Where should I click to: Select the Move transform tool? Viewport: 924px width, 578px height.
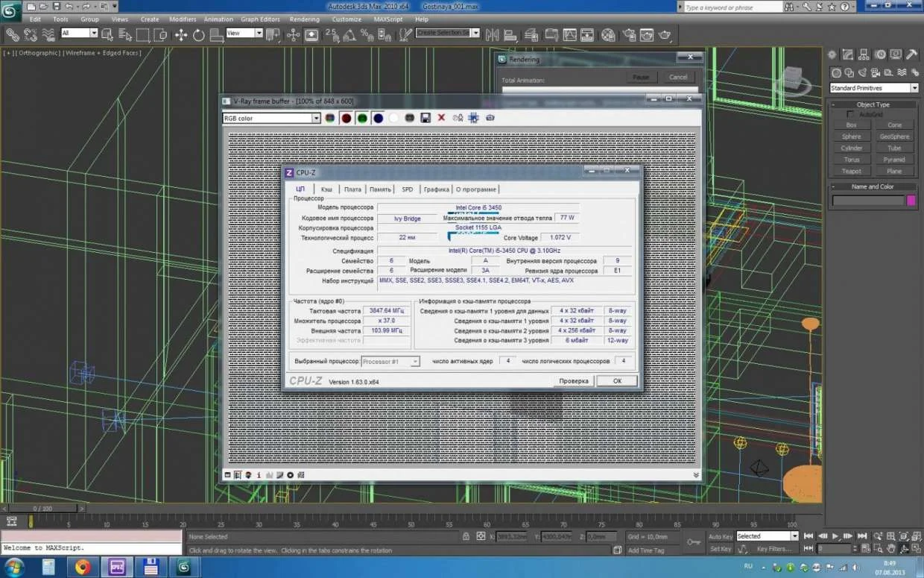[x=181, y=34]
